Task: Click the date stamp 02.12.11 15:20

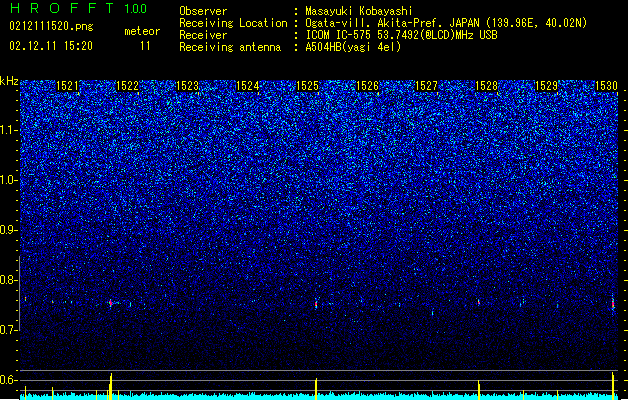Action: 51,46
